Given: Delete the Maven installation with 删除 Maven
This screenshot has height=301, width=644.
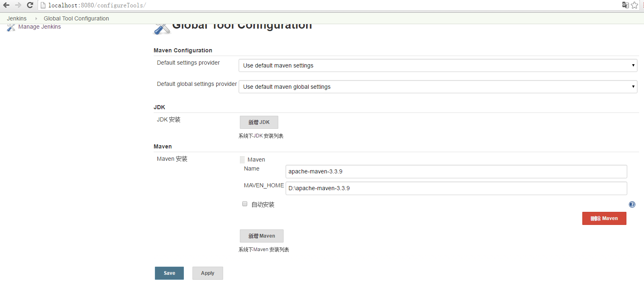Looking at the screenshot, I should 604,218.
